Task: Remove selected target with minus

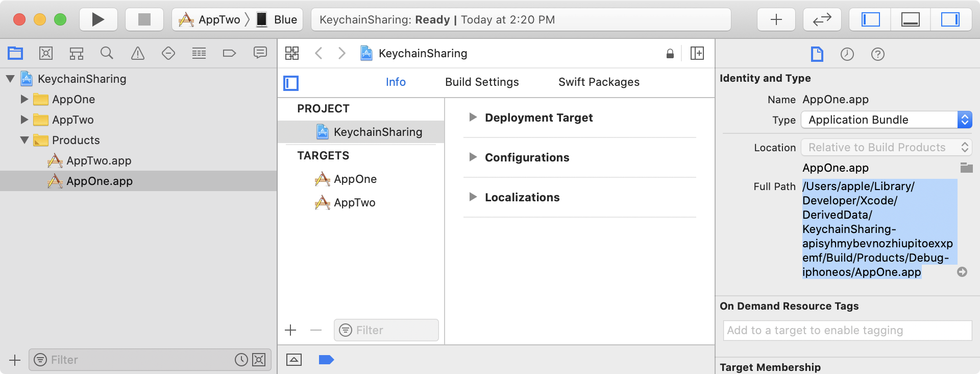Action: (x=316, y=330)
